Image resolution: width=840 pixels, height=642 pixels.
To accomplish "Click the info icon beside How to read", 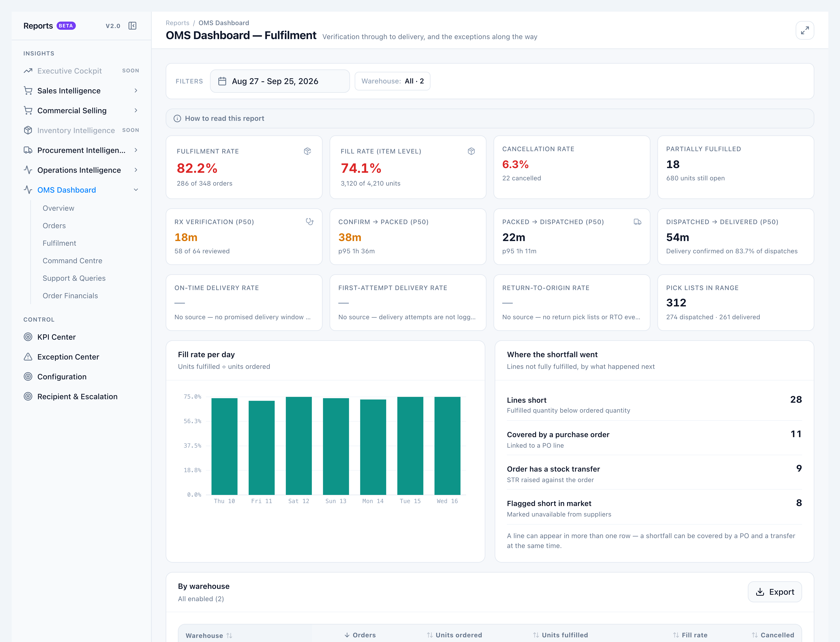I will (x=177, y=118).
